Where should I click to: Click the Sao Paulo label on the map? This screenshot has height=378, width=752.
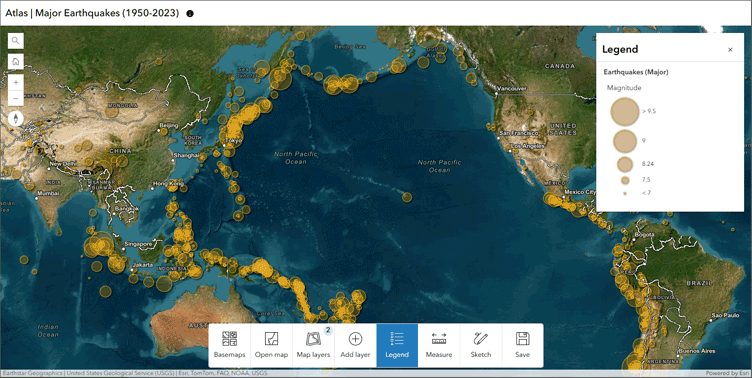[725, 315]
